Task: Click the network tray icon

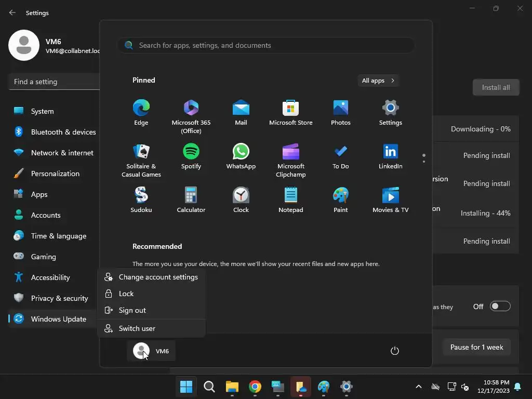Action: pyautogui.click(x=451, y=387)
